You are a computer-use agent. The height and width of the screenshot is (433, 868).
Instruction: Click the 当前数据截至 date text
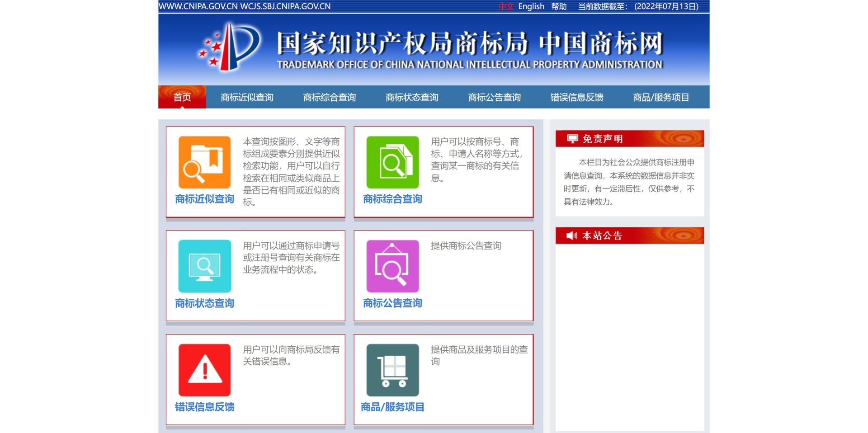click(x=638, y=6)
